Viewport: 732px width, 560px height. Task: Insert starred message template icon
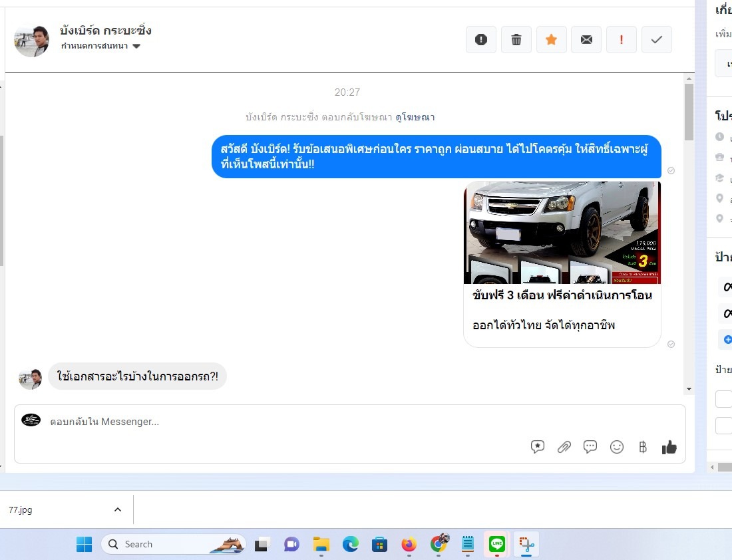point(538,447)
